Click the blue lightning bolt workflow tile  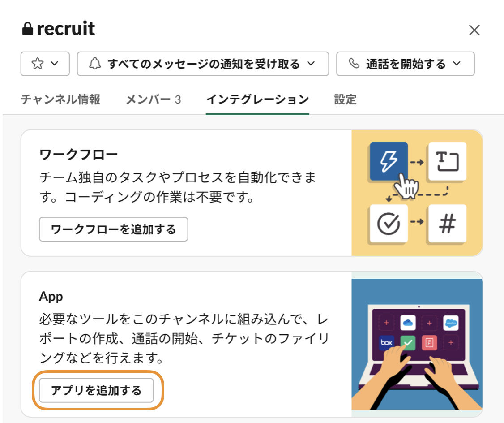pyautogui.click(x=389, y=161)
